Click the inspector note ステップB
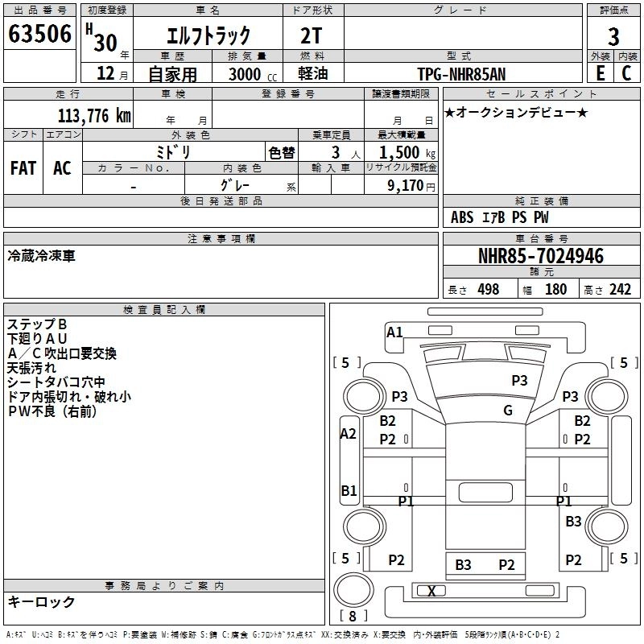The height and width of the screenshot is (644, 644). point(36,324)
